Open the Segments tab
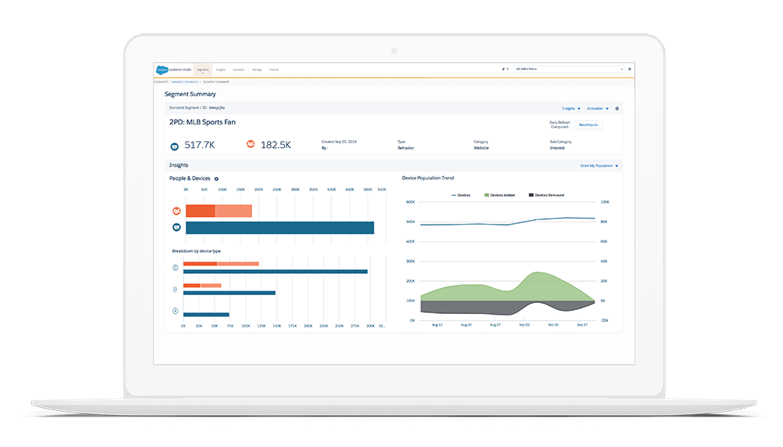783x447 pixels. point(203,70)
